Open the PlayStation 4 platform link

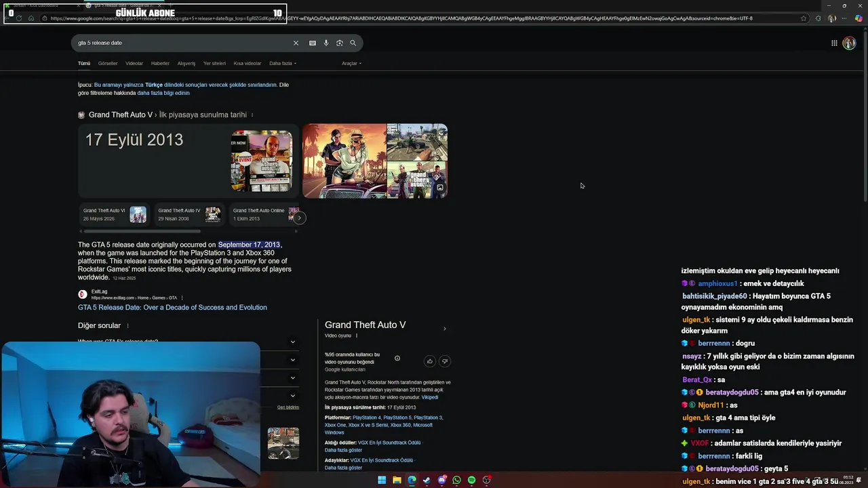(366, 418)
